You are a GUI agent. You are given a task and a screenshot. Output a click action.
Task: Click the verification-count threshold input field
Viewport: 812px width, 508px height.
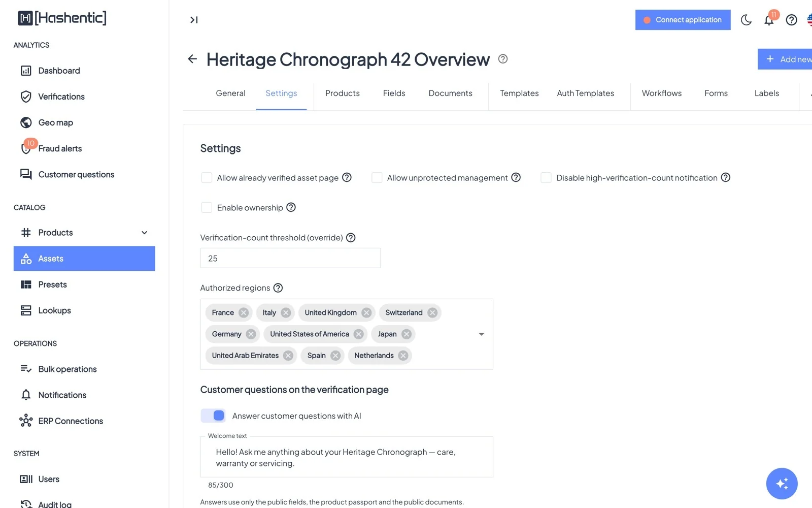pos(290,258)
